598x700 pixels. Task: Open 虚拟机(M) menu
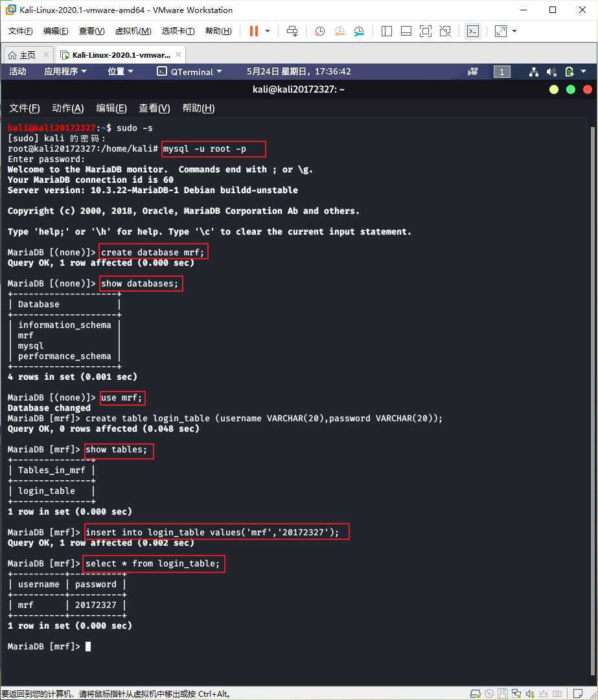[133, 31]
